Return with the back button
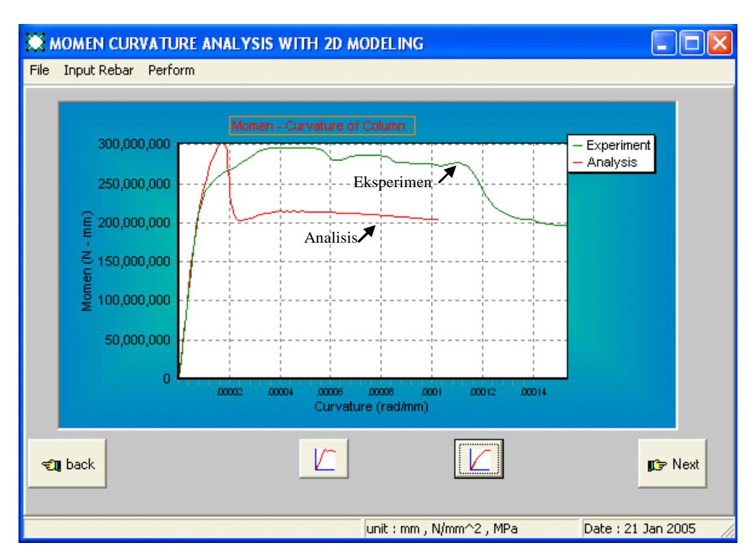This screenshot has width=756, height=556. 67,463
